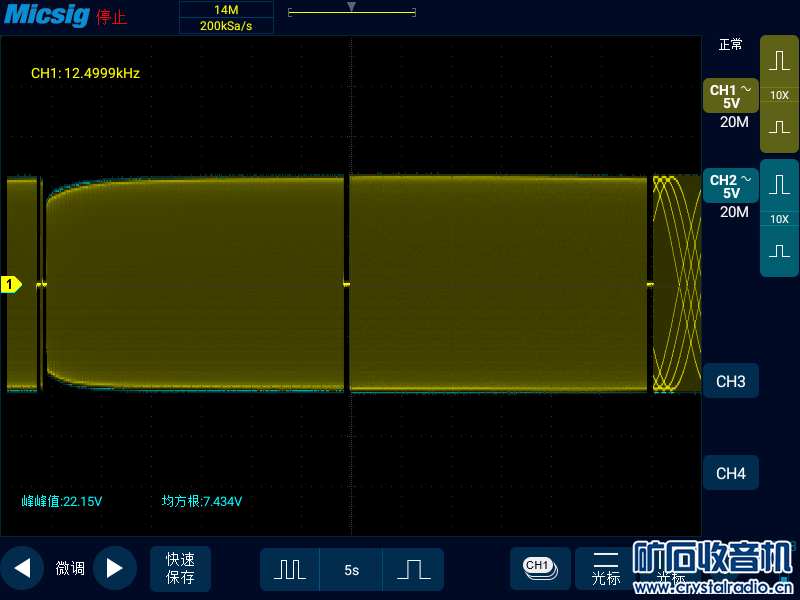The height and width of the screenshot is (600, 800).
Task: Tap the fine-adjust left arrow button
Action: point(22,568)
